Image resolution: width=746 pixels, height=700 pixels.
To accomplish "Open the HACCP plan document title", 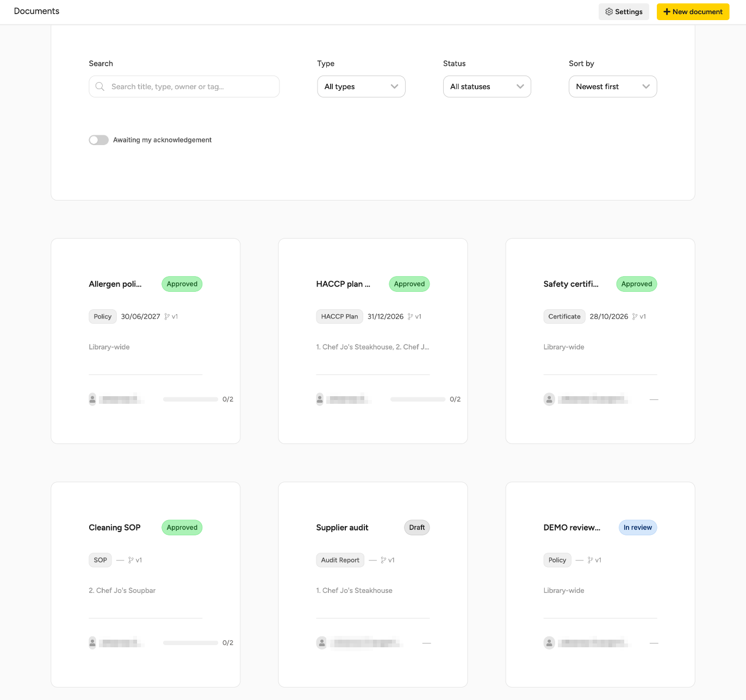I will [343, 284].
